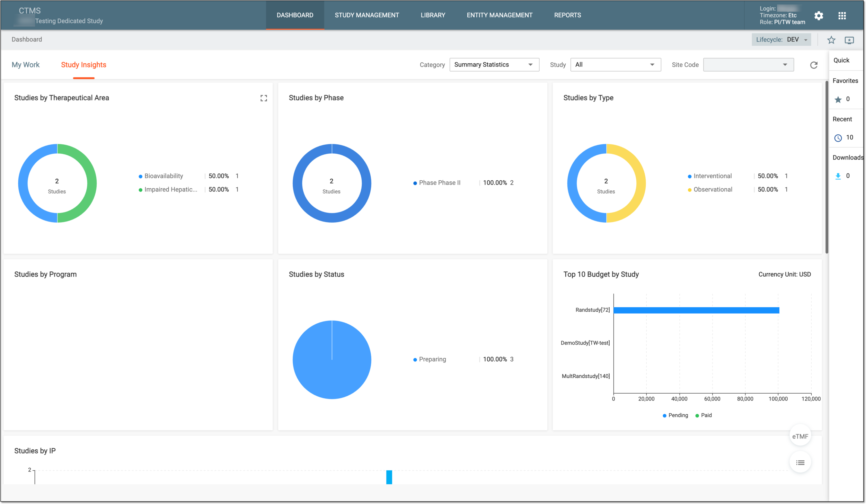Open the Category Summary Statistics dropdown
Viewport: 866px width, 504px height.
tap(494, 65)
